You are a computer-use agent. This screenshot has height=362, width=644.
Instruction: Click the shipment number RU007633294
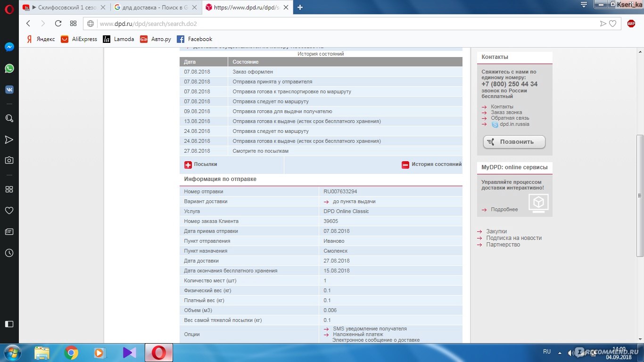click(340, 191)
